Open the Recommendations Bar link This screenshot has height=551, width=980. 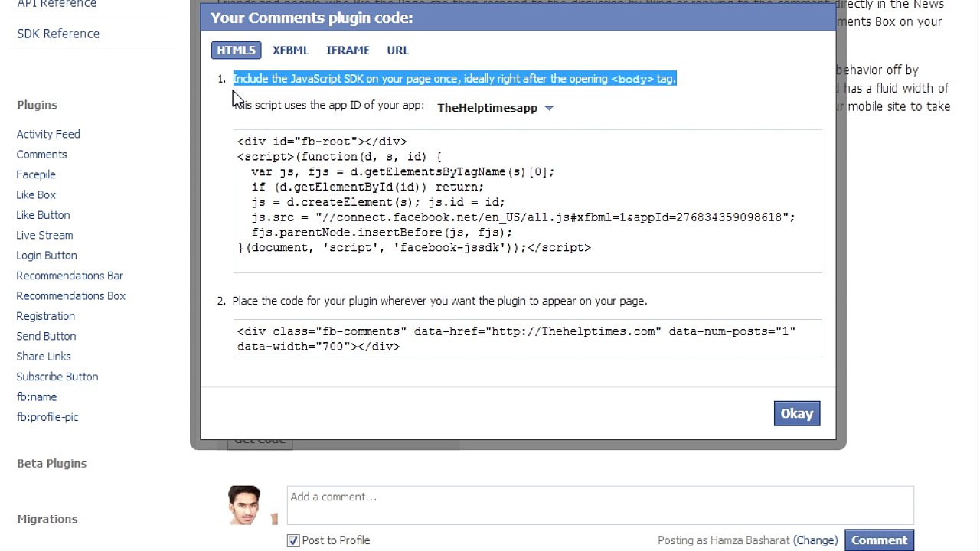tap(70, 275)
